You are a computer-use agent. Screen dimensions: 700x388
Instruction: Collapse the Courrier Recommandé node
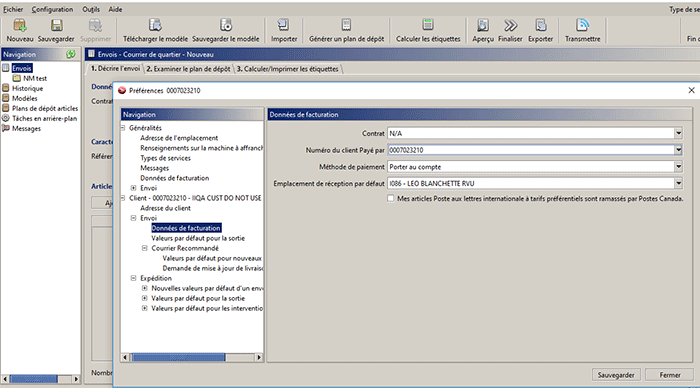(x=144, y=248)
